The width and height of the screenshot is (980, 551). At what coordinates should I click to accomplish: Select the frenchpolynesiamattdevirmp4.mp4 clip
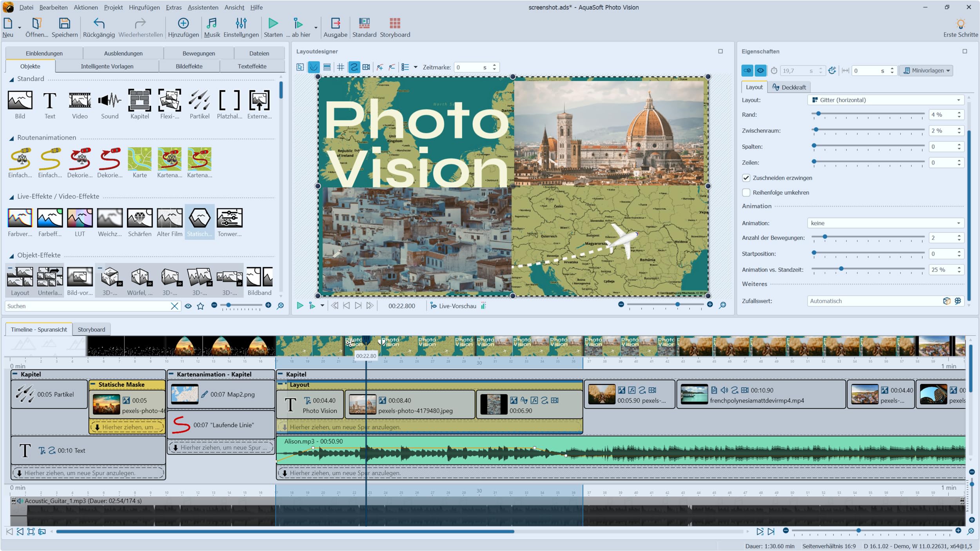761,395
